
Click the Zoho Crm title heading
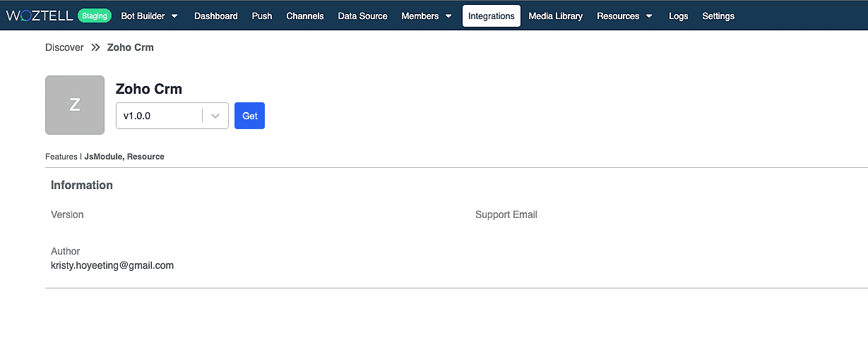point(149,89)
